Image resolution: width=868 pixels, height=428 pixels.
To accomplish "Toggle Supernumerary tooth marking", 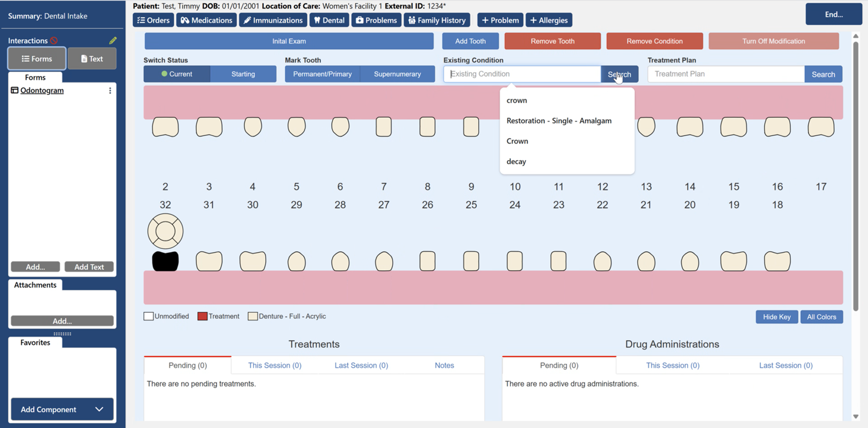I will [x=397, y=74].
